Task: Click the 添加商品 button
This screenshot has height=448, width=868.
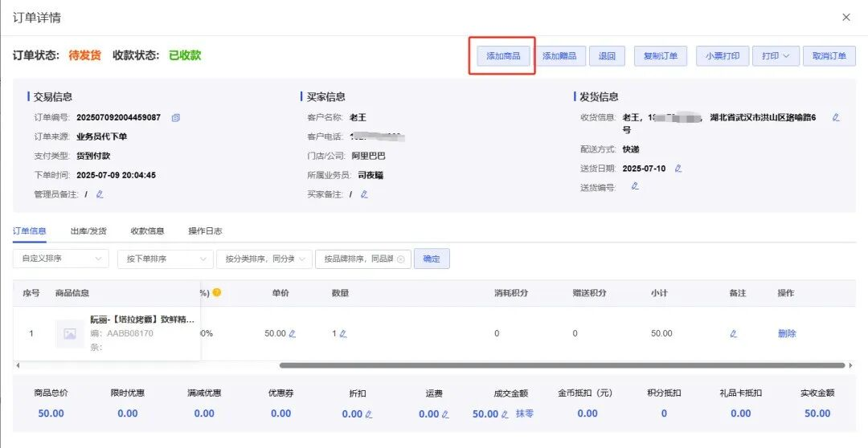Action: point(503,56)
